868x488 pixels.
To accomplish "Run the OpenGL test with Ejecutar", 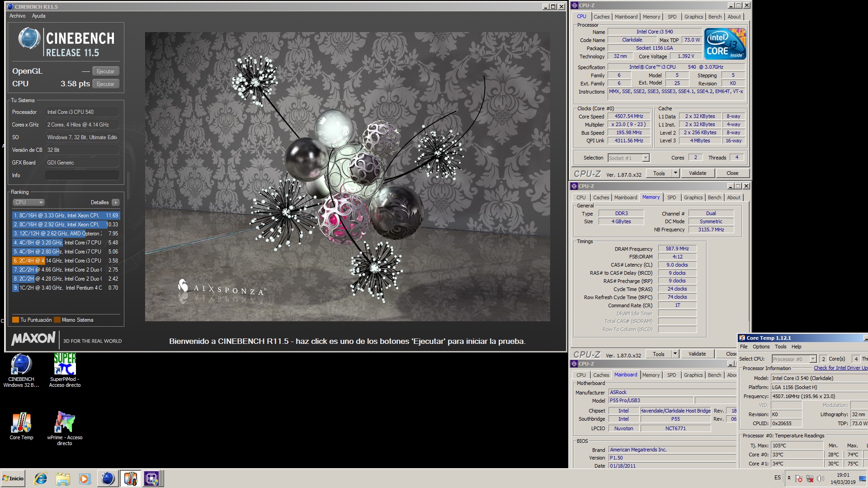I will pos(106,71).
